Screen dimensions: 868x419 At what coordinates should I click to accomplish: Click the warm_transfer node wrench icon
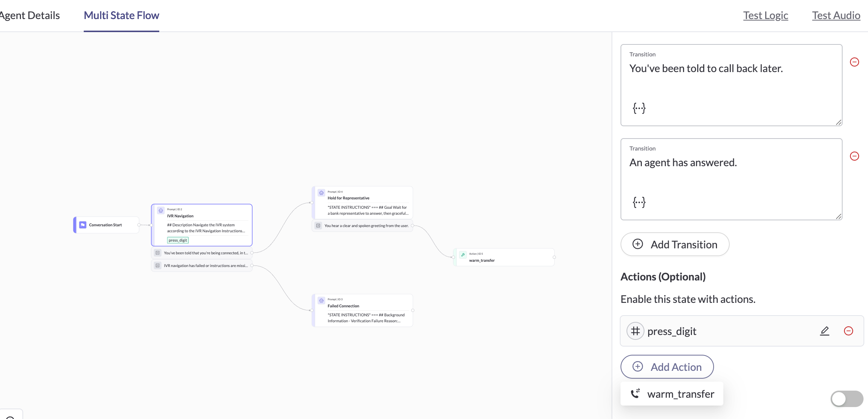[463, 255]
